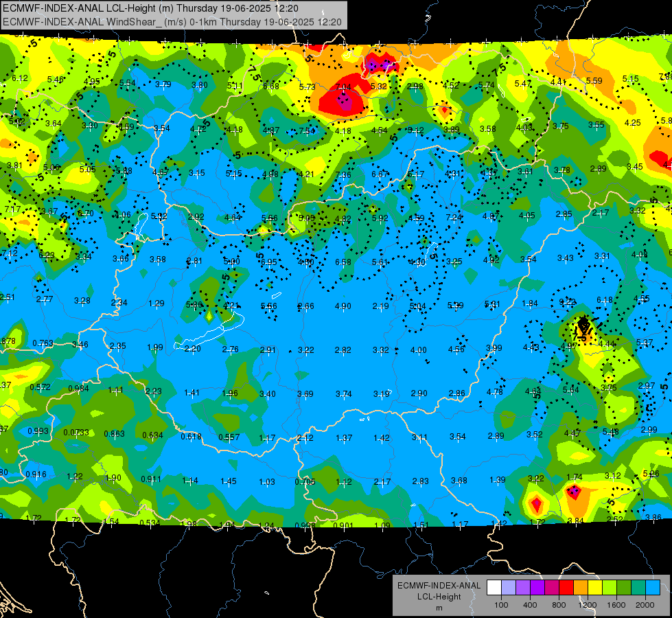Click the wind shear value "1.39"
672x618 pixels.
(x=497, y=480)
